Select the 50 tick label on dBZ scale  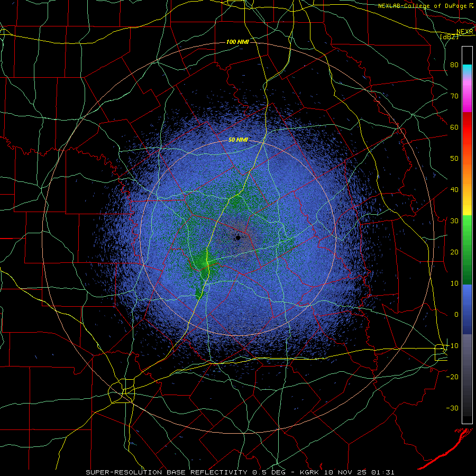click(x=454, y=159)
